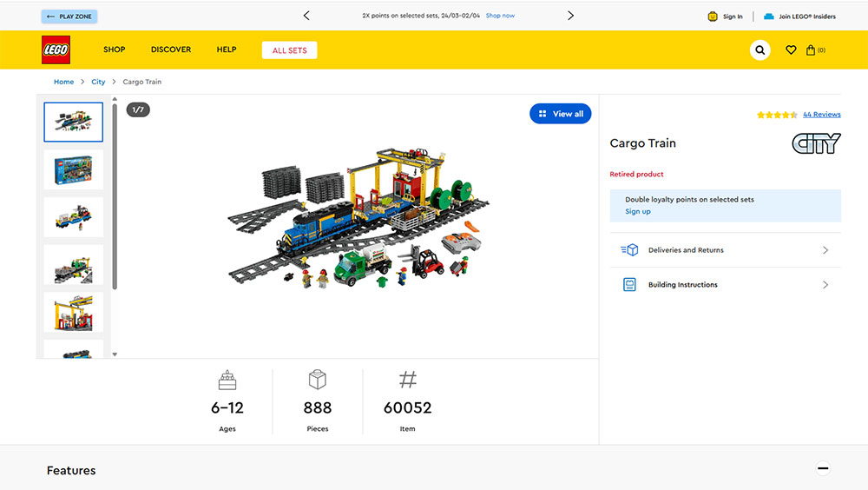The height and width of the screenshot is (490, 868).
Task: Click the 888 pieces count
Action: [x=318, y=408]
